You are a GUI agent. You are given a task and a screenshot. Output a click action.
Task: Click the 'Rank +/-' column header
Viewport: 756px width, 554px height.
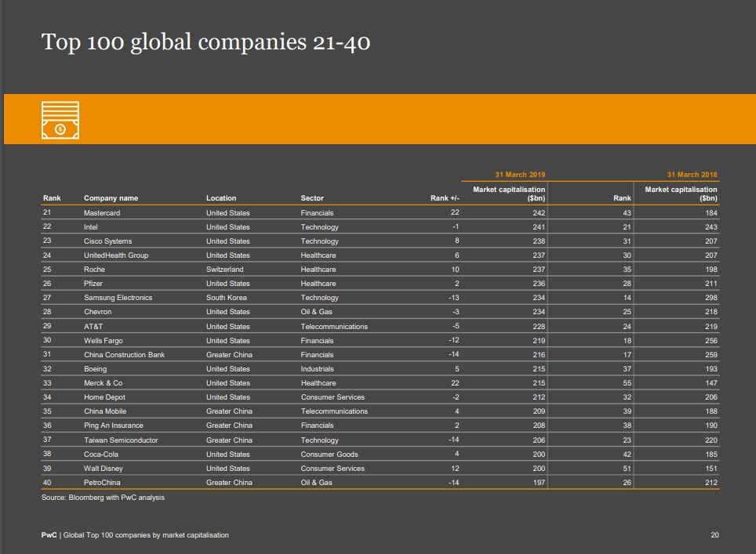coord(445,198)
